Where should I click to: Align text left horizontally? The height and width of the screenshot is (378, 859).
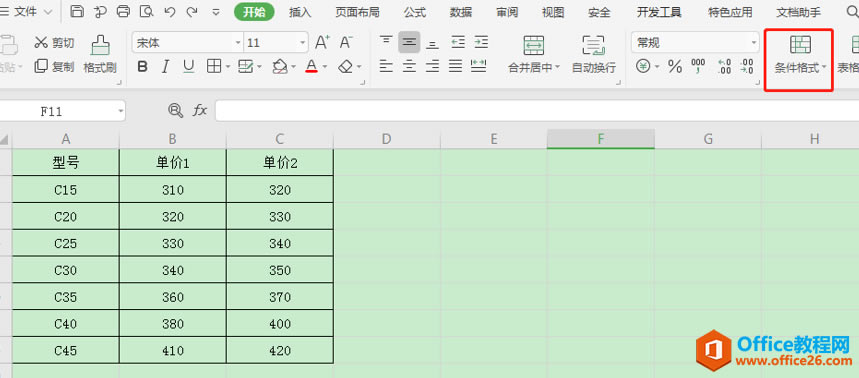point(386,67)
